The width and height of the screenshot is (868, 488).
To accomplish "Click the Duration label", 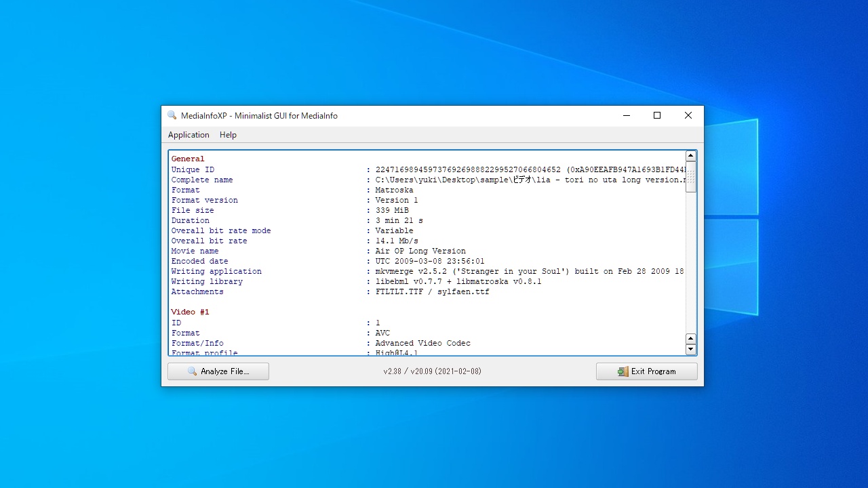I will 191,220.
